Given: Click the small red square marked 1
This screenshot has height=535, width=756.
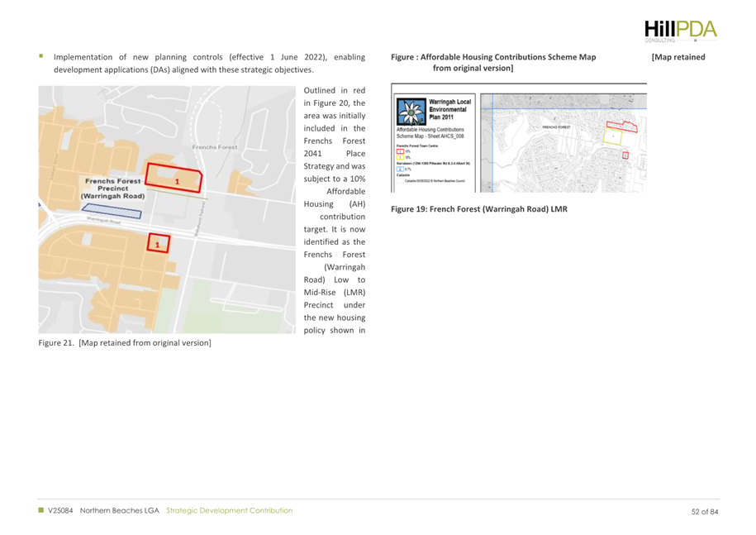Looking at the screenshot, I should (158, 242).
